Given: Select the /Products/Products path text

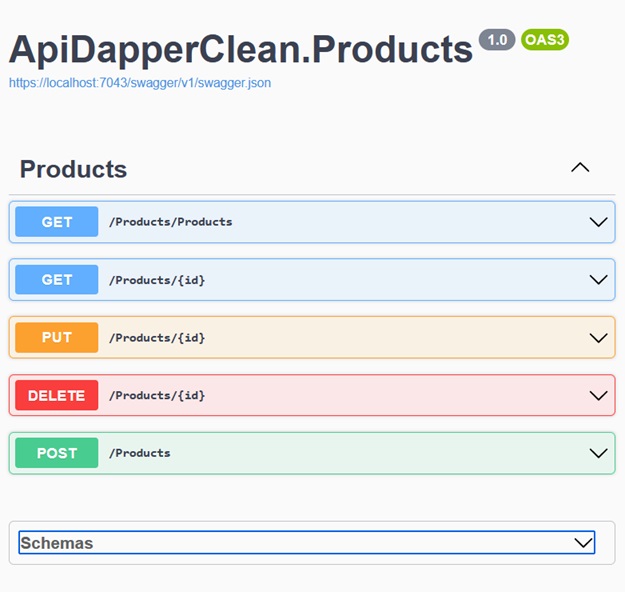Looking at the screenshot, I should [170, 222].
